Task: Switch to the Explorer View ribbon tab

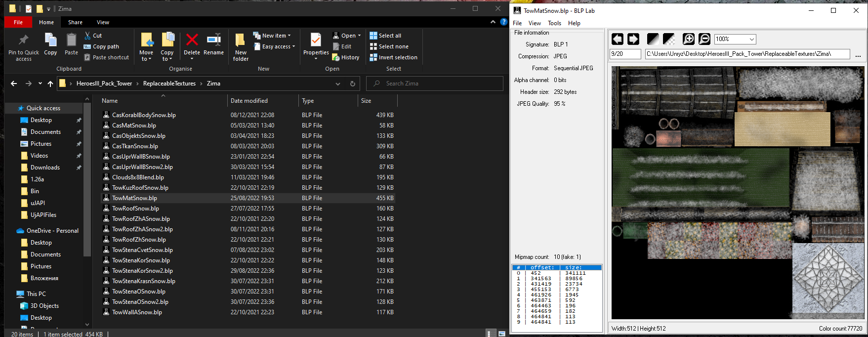Action: (x=103, y=22)
